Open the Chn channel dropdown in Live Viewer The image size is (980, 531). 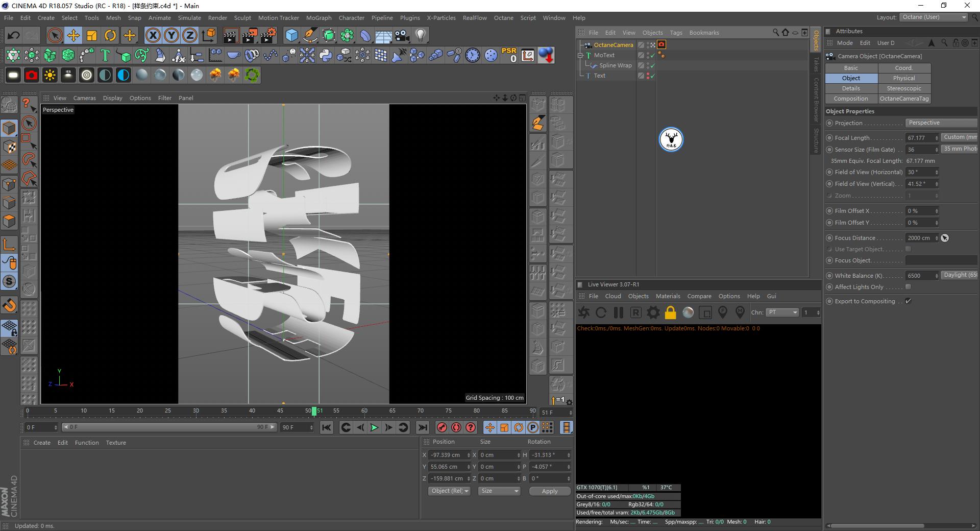pyautogui.click(x=782, y=312)
